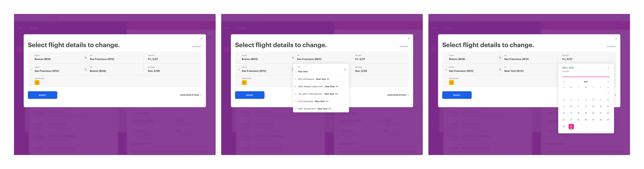Viewport: 644px width, 169px height.
Task: Select NYC All Airports suggestion
Action: pyautogui.click(x=314, y=79)
